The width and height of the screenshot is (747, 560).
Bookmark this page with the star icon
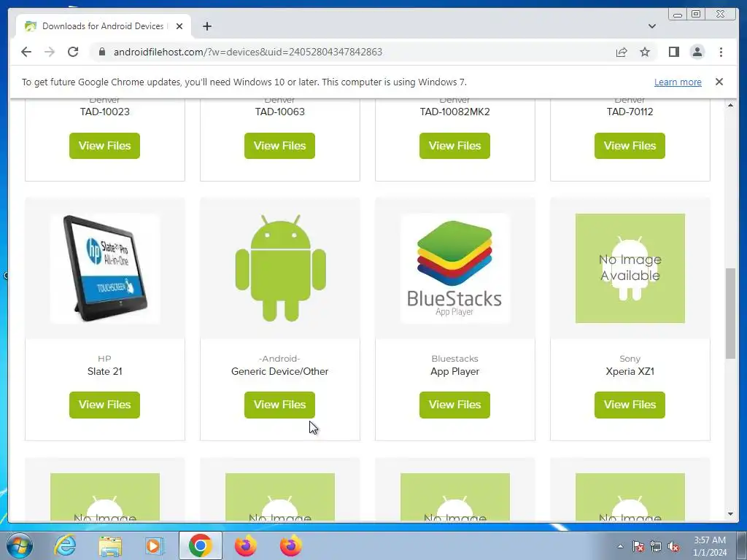click(645, 52)
